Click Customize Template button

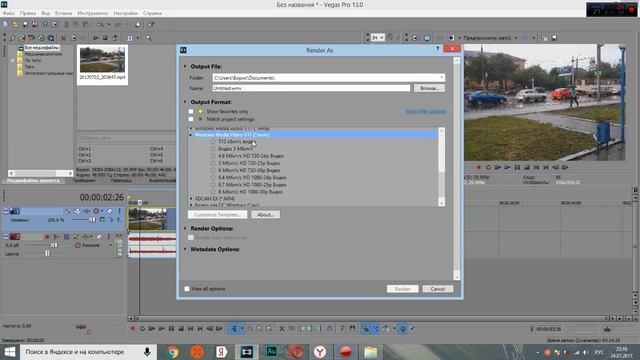[218, 215]
